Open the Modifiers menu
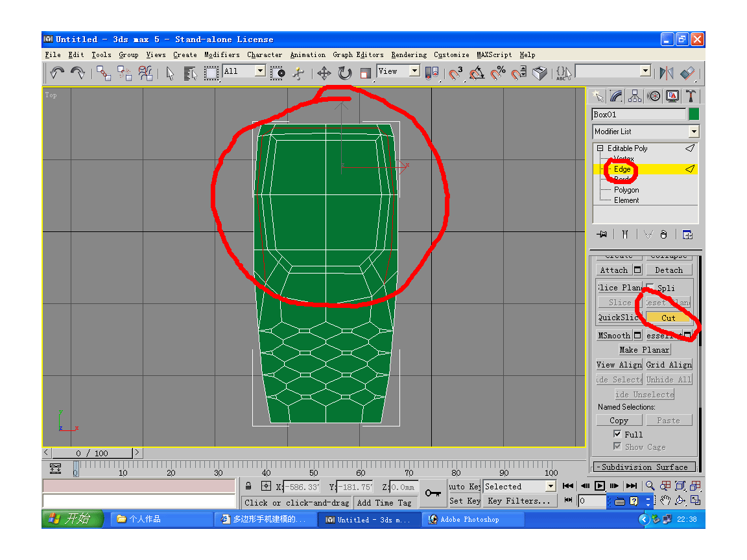Viewport: 747px width, 560px height. tap(222, 55)
